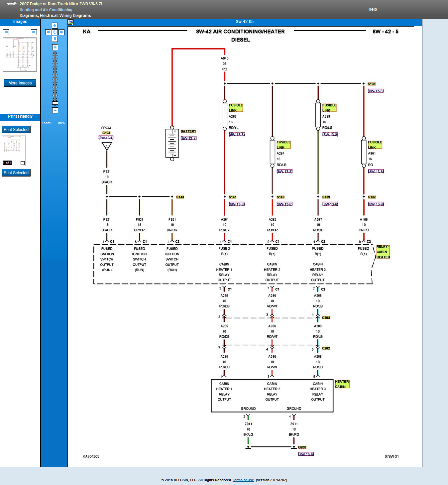Pan the diagram down using the down arrow
Screen dimensions: 448x485
coord(55,39)
